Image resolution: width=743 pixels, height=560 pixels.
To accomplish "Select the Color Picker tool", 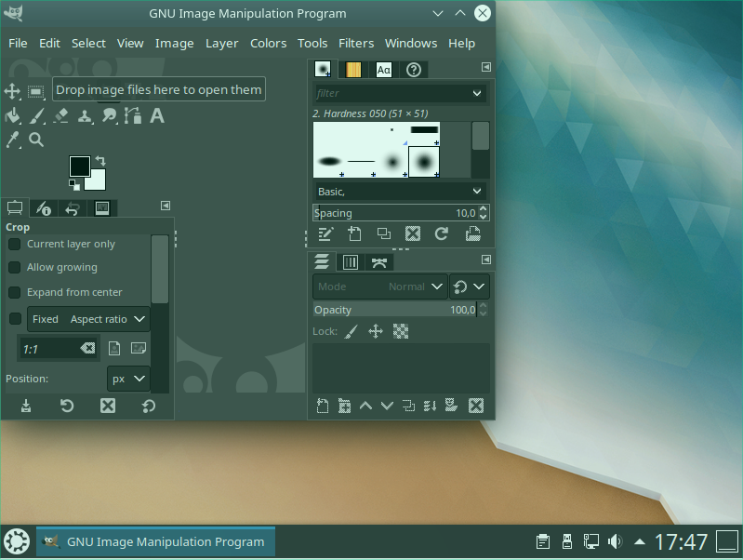I will pyautogui.click(x=13, y=140).
